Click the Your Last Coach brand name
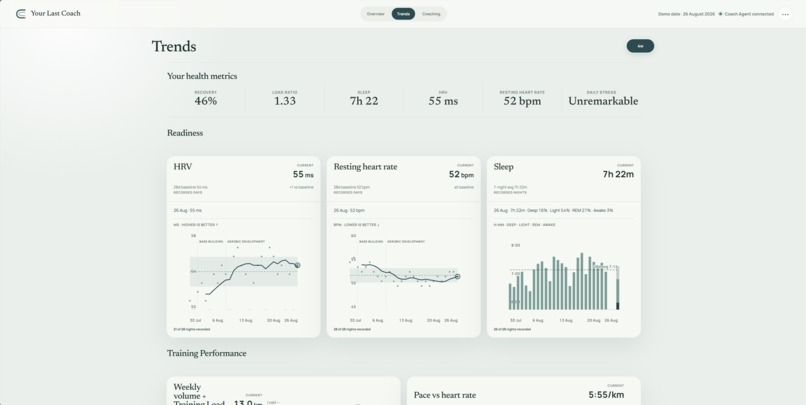The height and width of the screenshot is (405, 806). tap(56, 13)
